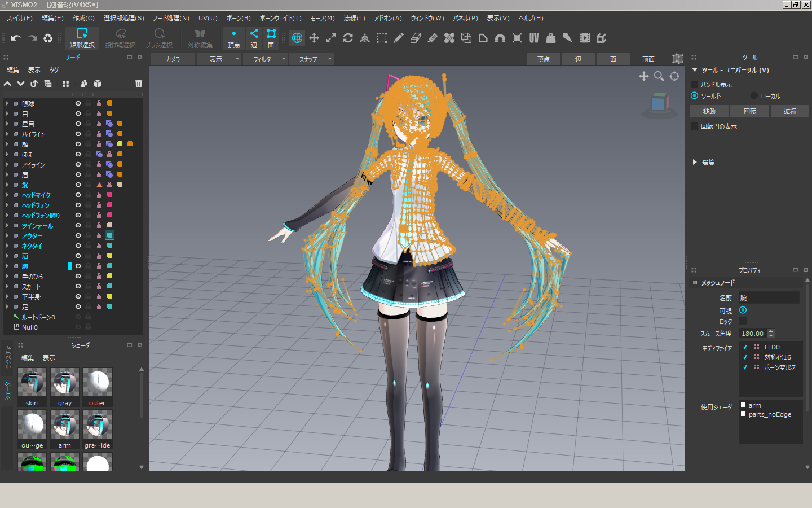Select the ワールド radio button
The height and width of the screenshot is (508, 812).
pyautogui.click(x=695, y=95)
